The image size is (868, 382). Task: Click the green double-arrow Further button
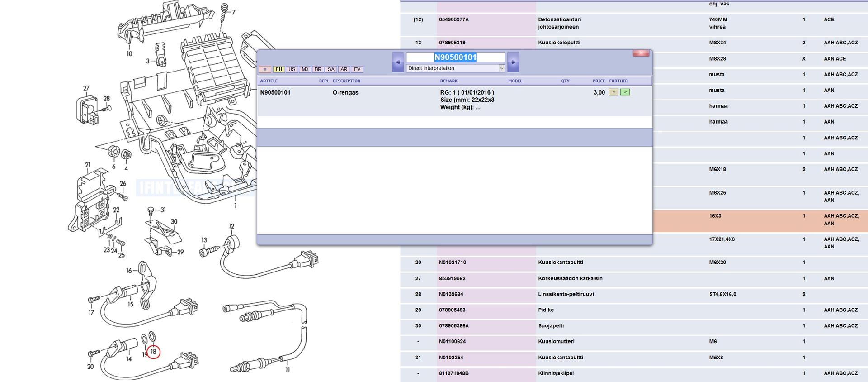pyautogui.click(x=625, y=92)
